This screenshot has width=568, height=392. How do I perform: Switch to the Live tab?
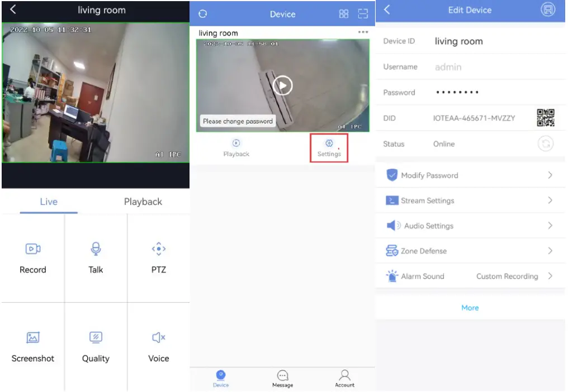[x=49, y=202]
